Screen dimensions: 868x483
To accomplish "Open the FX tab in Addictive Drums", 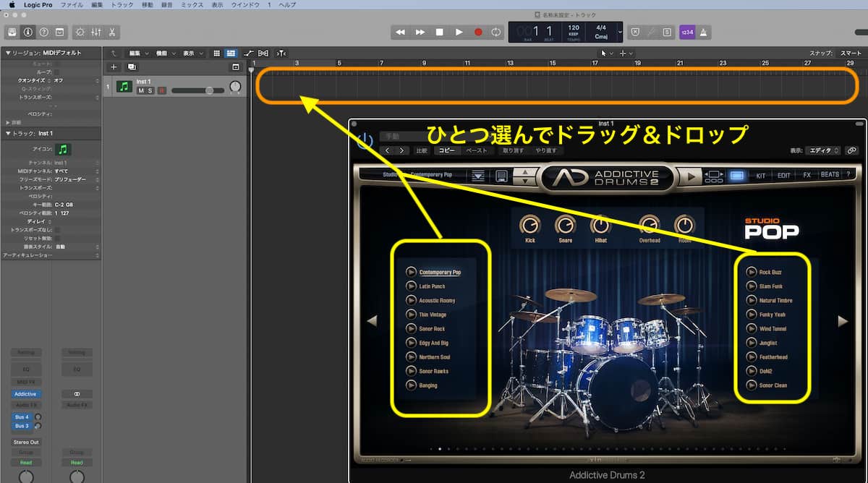I will tap(807, 175).
